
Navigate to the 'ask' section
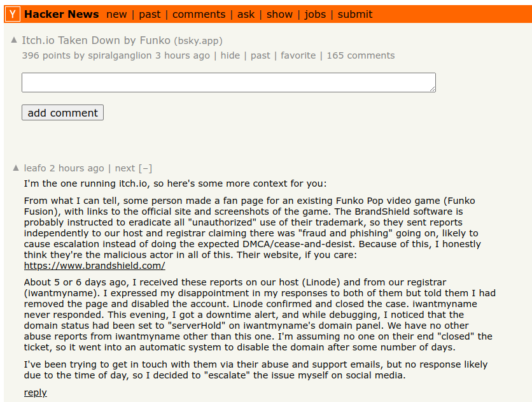click(246, 14)
